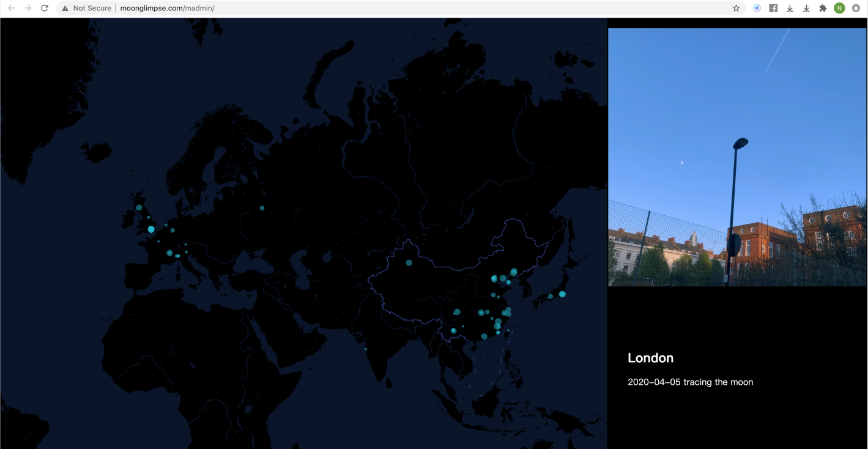Click the first download arrow extension icon
The height and width of the screenshot is (449, 868).
click(790, 8)
